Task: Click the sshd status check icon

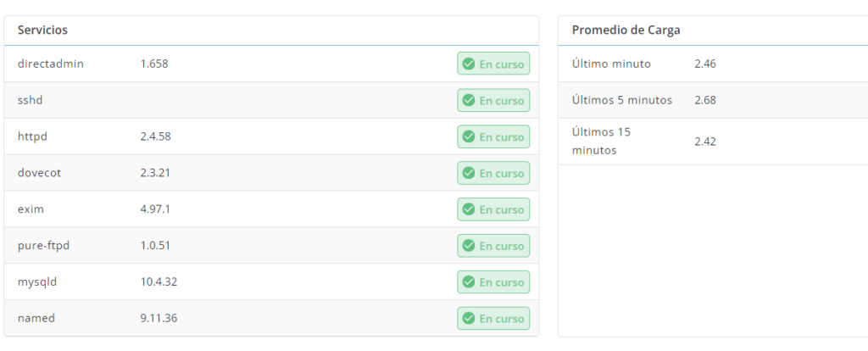Action: pos(468,100)
